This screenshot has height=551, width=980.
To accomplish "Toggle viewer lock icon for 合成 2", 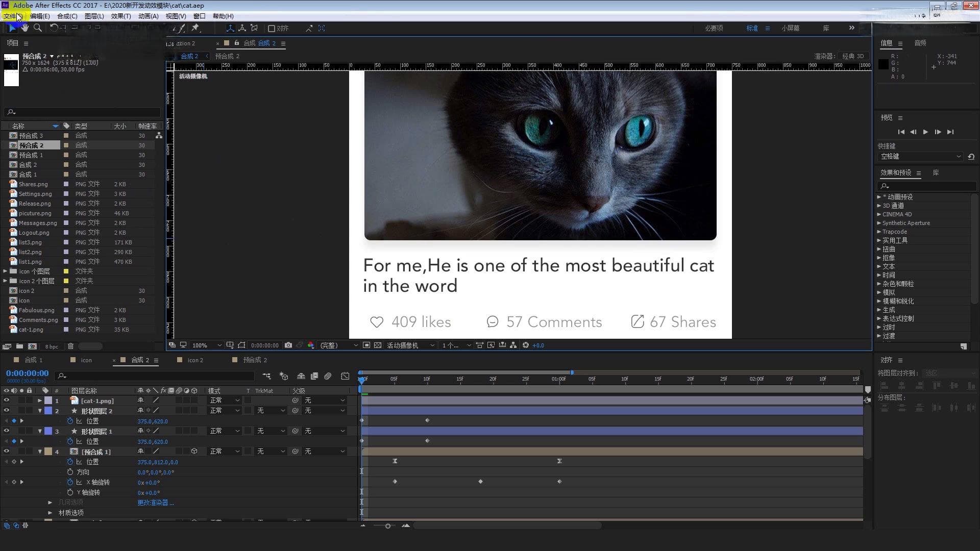I will (x=236, y=43).
